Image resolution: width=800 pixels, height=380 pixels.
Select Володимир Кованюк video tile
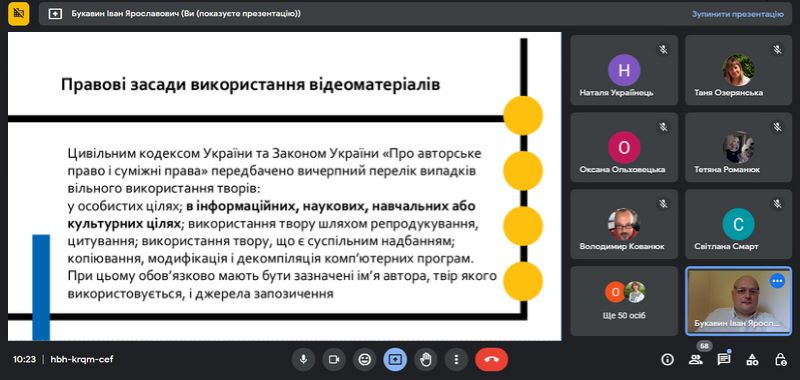624,224
